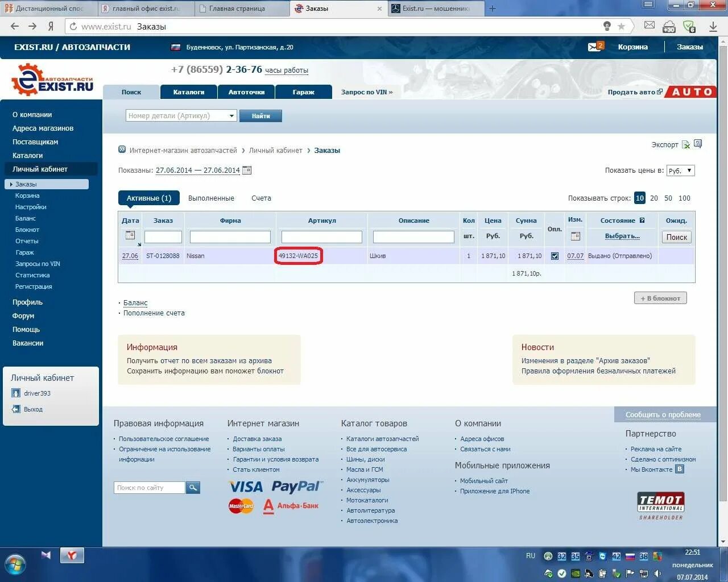Open Корзина in the top header
Viewport: 728px width, 582px height.
point(633,47)
